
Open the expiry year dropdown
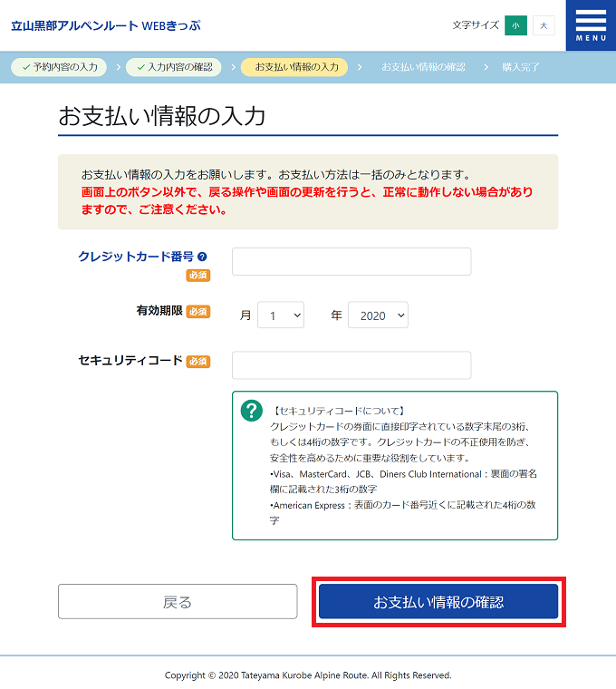click(x=378, y=315)
